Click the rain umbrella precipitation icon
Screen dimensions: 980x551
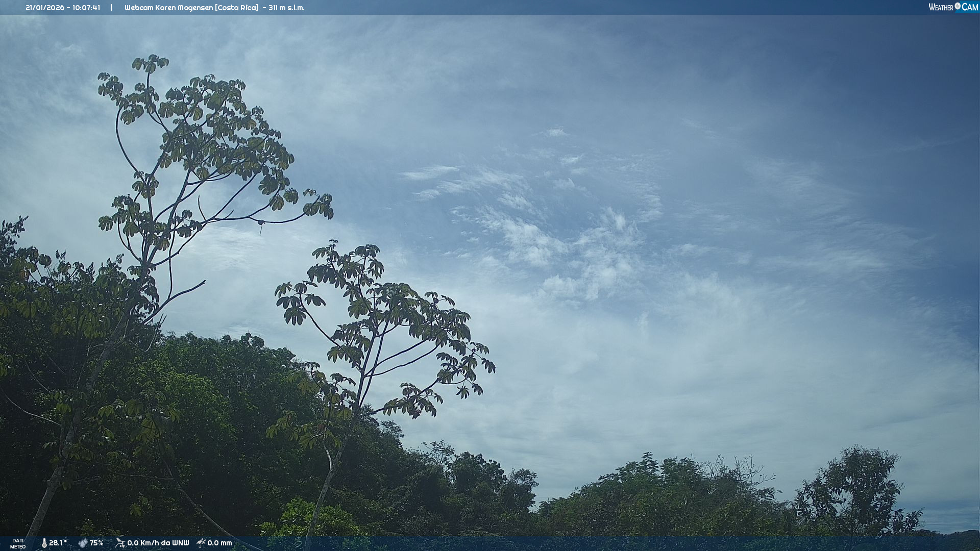point(201,543)
